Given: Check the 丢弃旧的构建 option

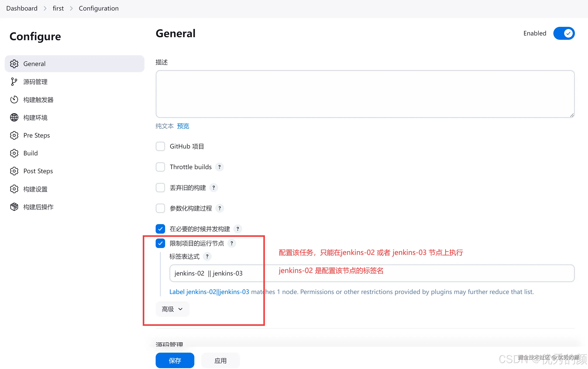Looking at the screenshot, I should pos(160,187).
